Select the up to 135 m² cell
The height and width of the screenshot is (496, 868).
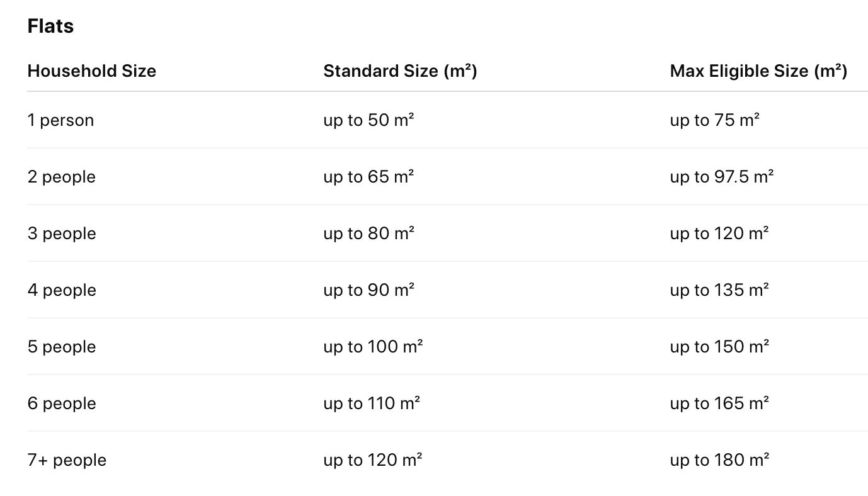(719, 290)
